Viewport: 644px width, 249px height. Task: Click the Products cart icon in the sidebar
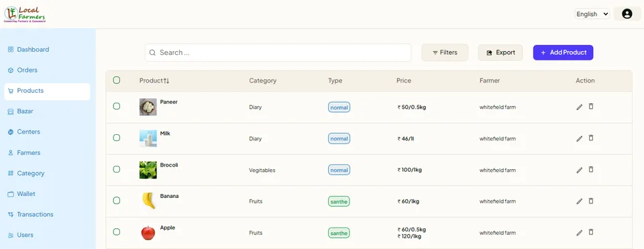11,91
